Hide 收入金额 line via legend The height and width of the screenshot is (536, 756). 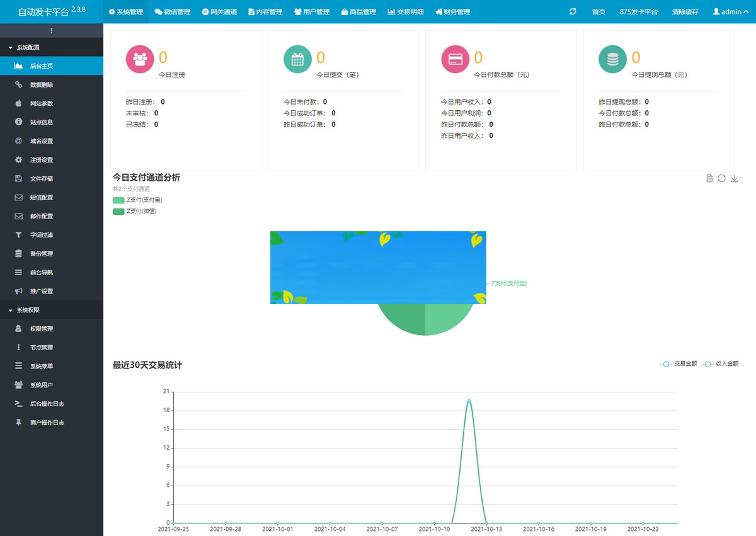[721, 363]
